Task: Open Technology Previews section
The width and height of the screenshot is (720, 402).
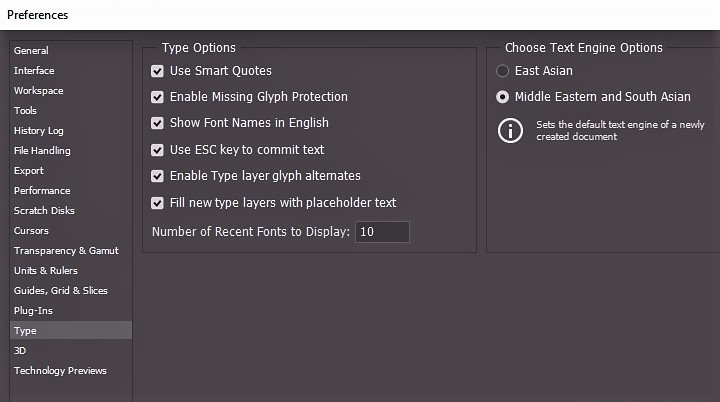Action: point(60,371)
